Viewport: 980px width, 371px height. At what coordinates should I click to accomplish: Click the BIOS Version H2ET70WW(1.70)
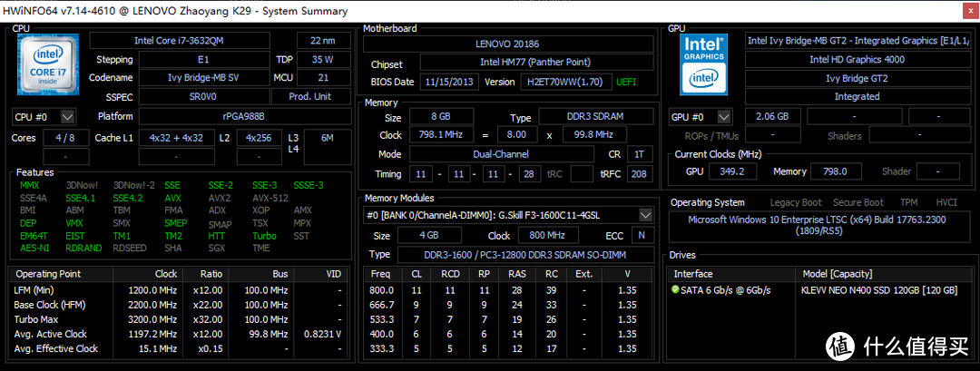(565, 82)
